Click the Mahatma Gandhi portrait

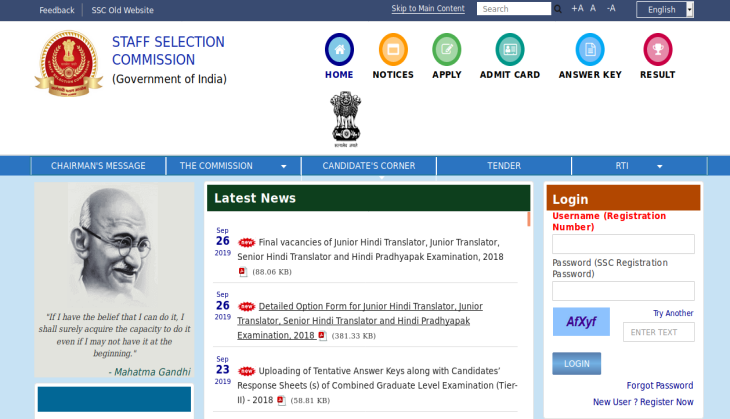click(x=115, y=245)
